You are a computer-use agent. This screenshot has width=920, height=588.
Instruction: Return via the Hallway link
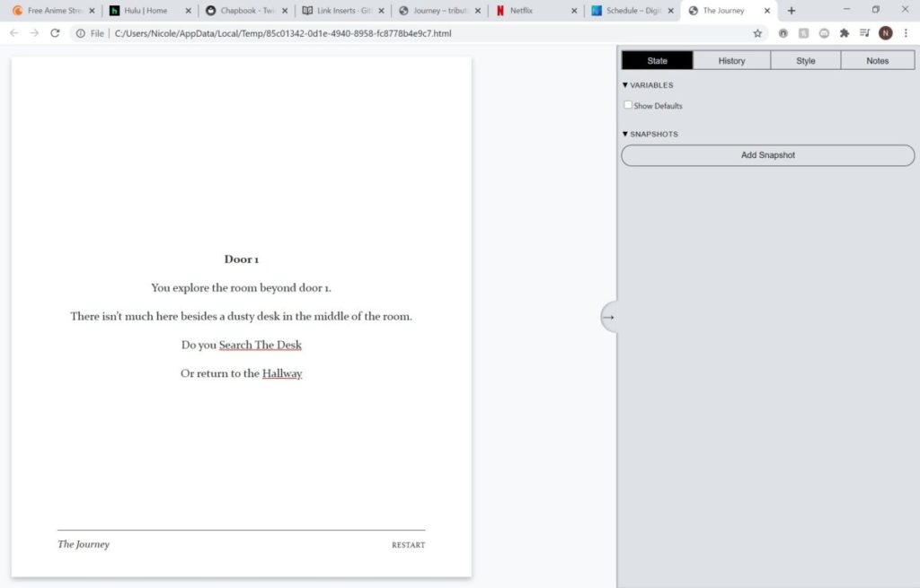[282, 373]
